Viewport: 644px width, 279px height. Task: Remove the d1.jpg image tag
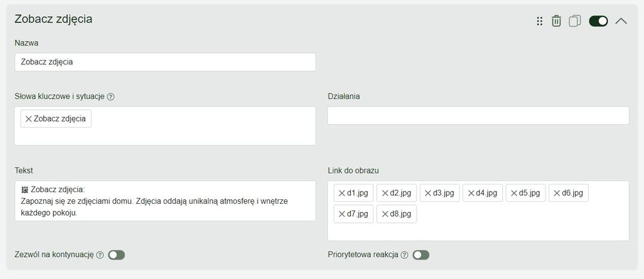[x=342, y=193]
